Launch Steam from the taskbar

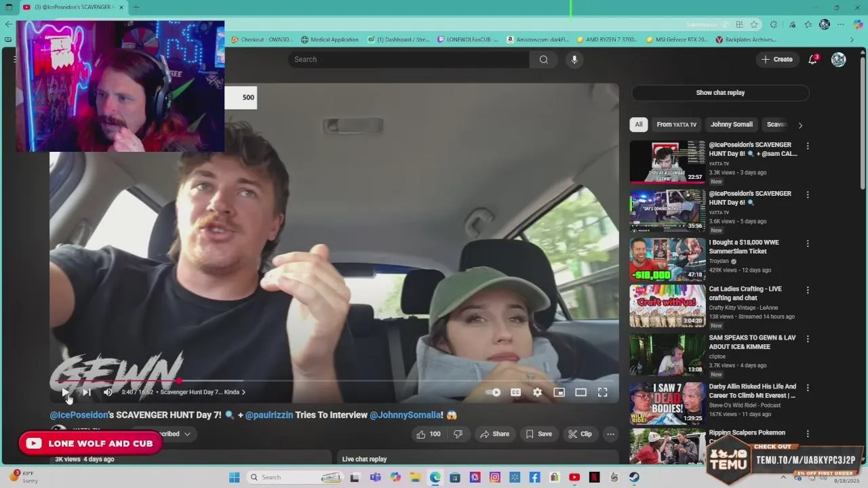coord(634,477)
